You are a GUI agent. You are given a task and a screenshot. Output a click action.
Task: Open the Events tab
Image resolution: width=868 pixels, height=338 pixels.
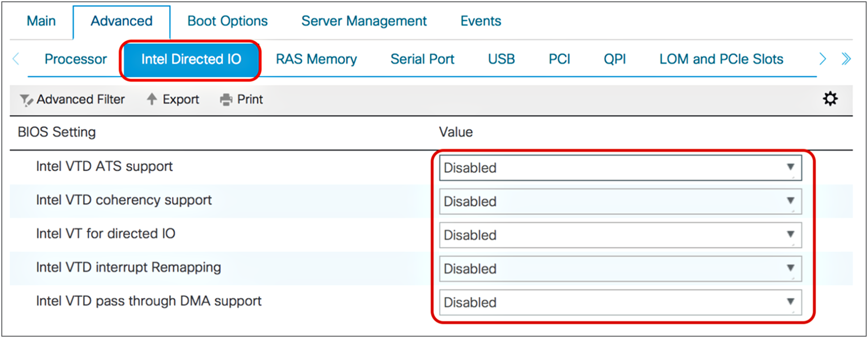481,21
